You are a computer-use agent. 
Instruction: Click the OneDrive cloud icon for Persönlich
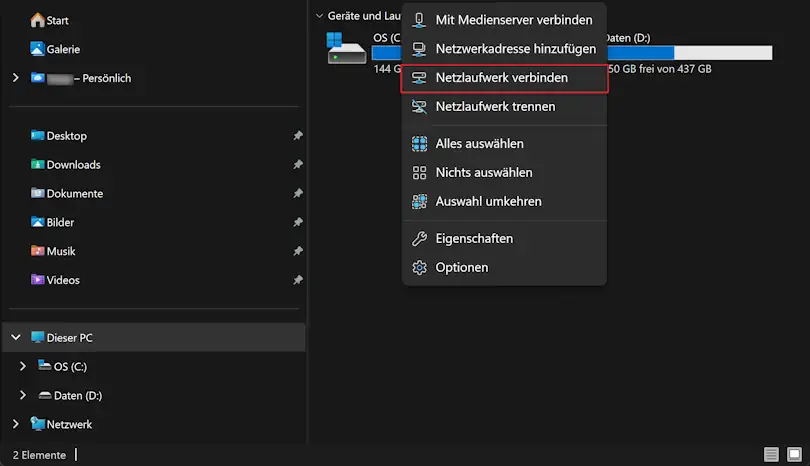point(37,78)
